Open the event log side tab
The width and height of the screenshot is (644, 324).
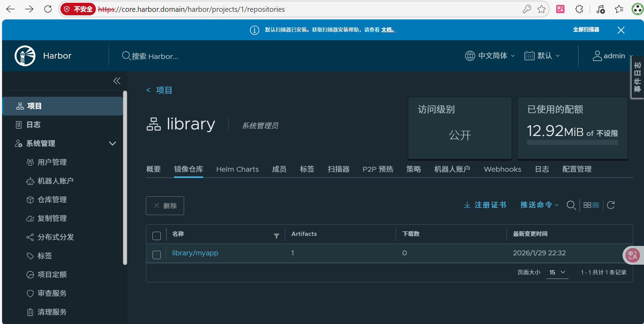[x=637, y=77]
